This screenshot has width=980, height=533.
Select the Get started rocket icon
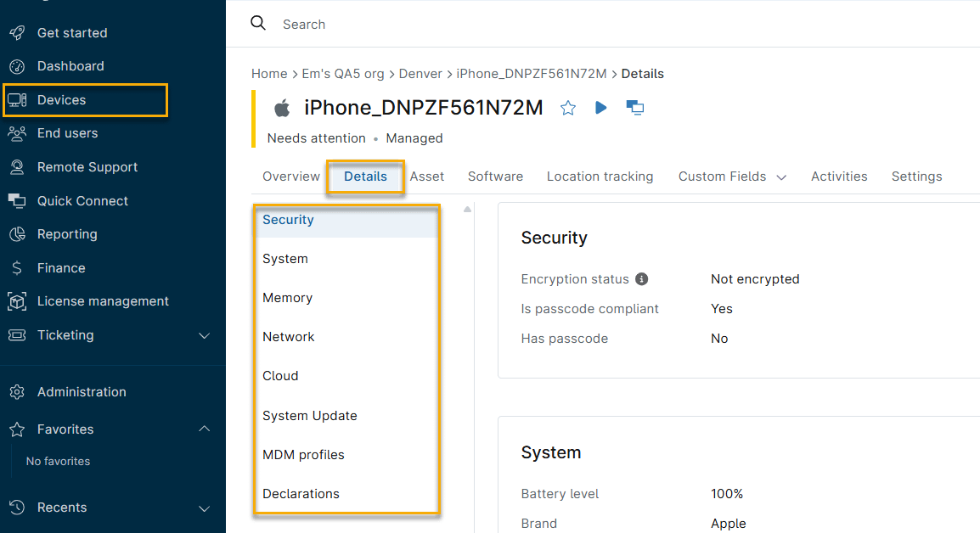[17, 32]
